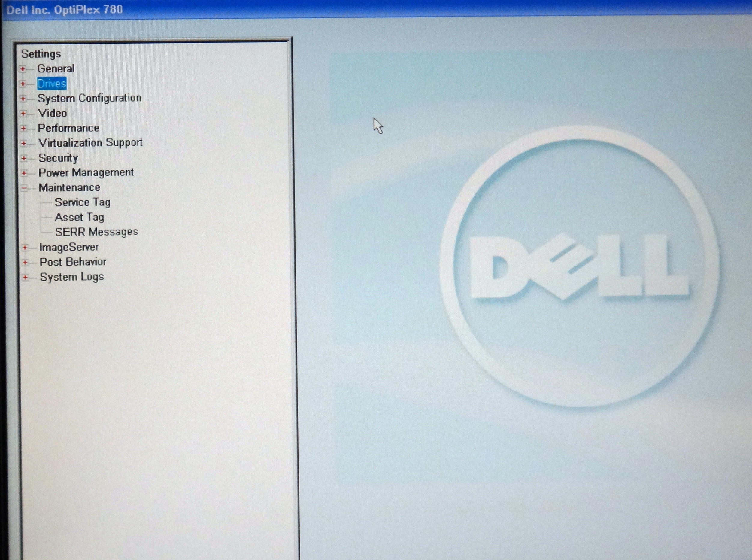Select Power Management
This screenshot has height=560, width=752.
click(86, 172)
